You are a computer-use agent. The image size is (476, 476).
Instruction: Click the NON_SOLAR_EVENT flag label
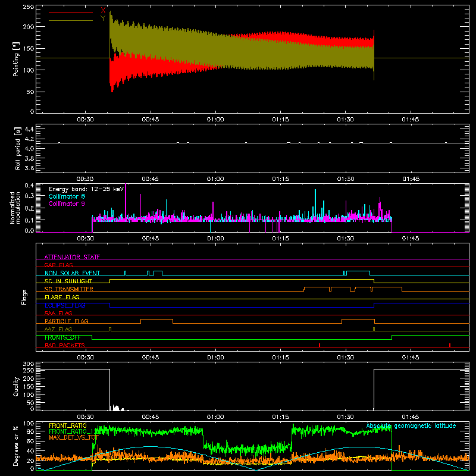(x=72, y=273)
